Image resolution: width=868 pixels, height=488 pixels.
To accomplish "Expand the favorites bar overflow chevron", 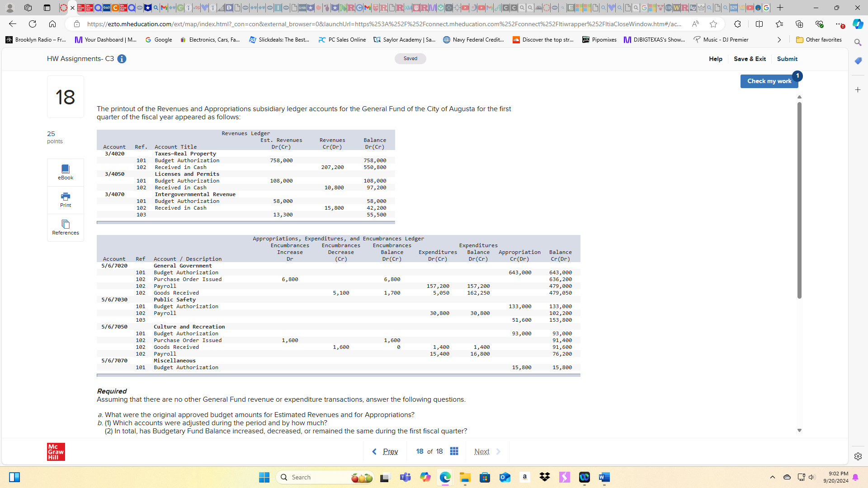I will click(779, 40).
